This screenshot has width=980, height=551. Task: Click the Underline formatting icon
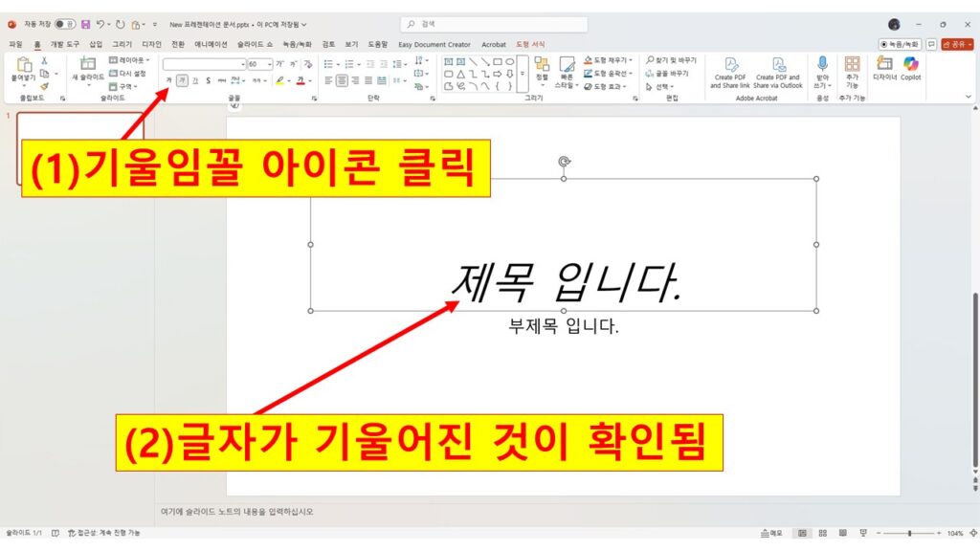[x=195, y=80]
